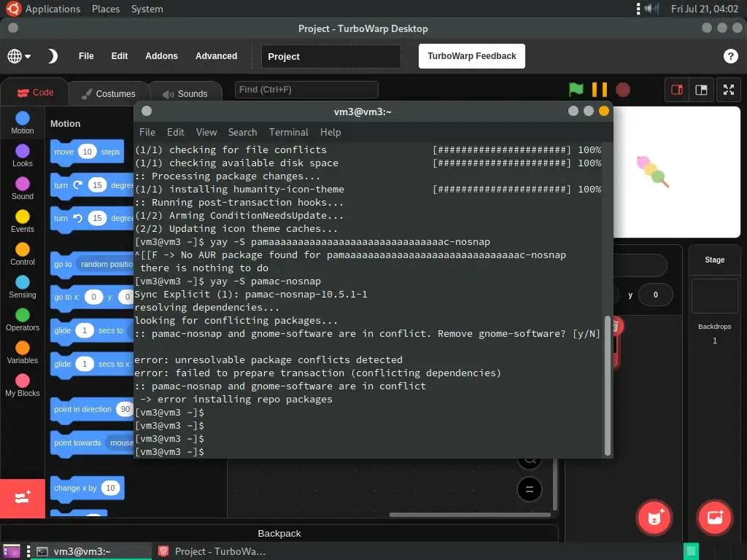Open the random position dropdown in go to block
Image resolution: width=747 pixels, height=560 pixels.
107,264
